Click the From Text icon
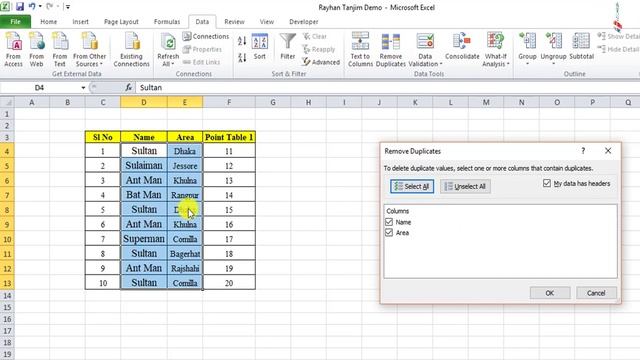The image size is (640, 360). (60, 49)
